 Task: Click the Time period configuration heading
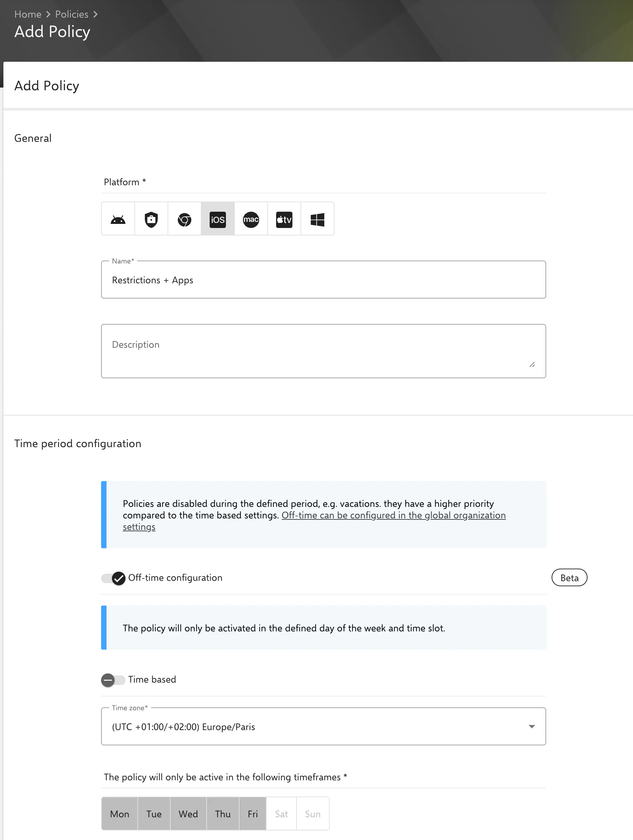pos(78,443)
